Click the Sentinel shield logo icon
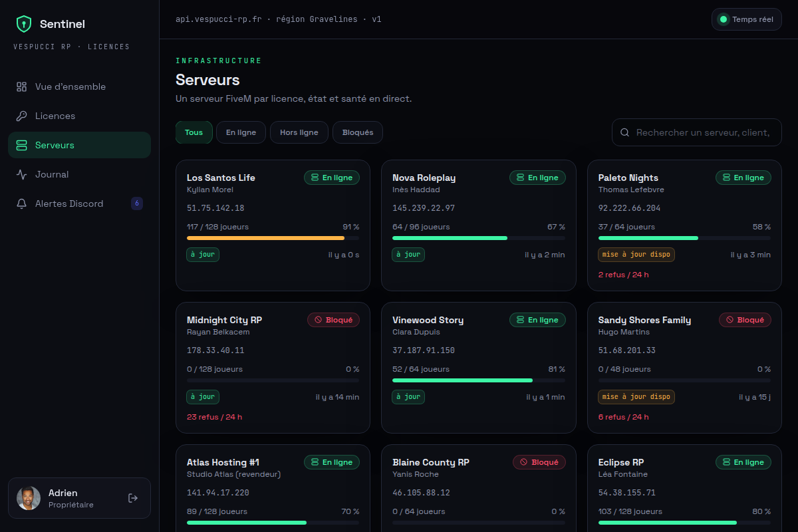This screenshot has height=532, width=798. 24,25
